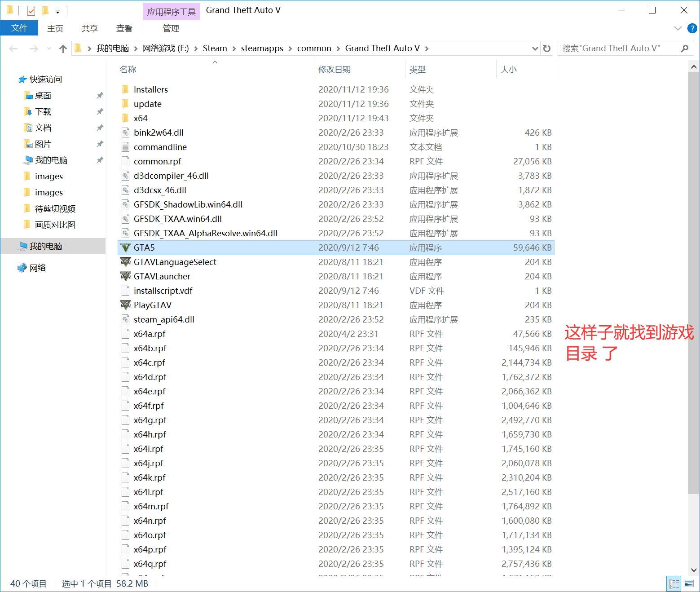Image resolution: width=700 pixels, height=592 pixels.
Task: Expand chevron after steamapps in address path
Action: coord(290,49)
